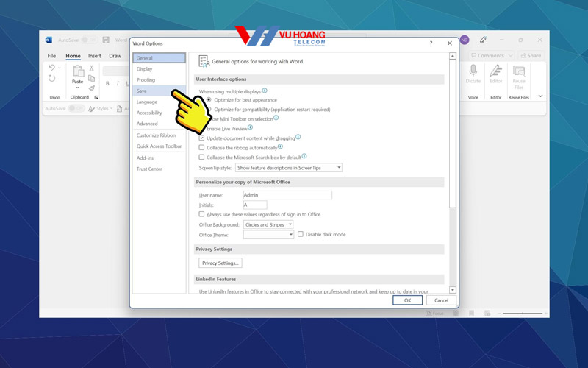Click into the User name field

(287, 195)
